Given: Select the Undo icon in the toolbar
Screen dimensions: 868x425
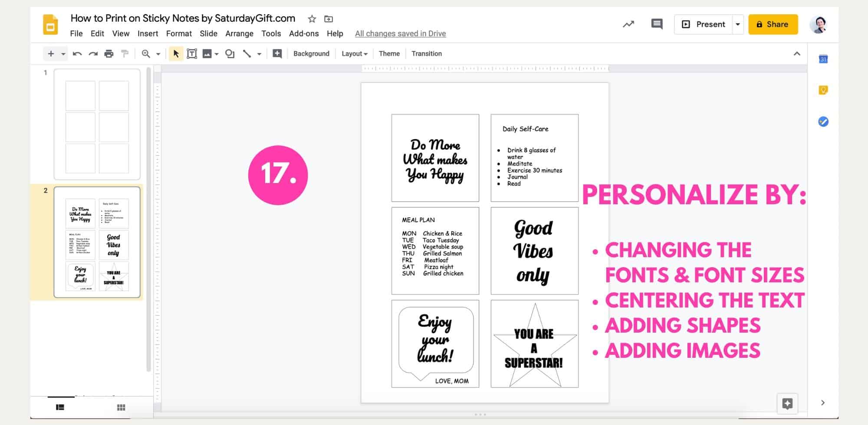Looking at the screenshot, I should tap(77, 53).
